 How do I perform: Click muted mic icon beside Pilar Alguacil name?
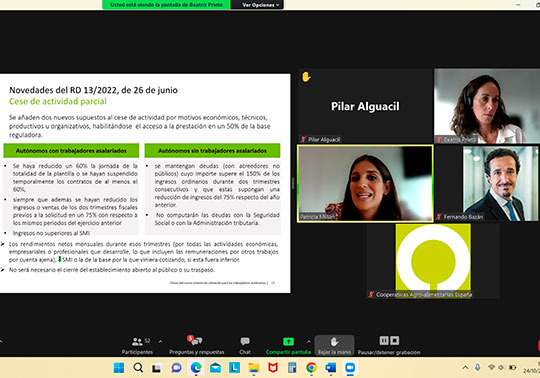303,139
